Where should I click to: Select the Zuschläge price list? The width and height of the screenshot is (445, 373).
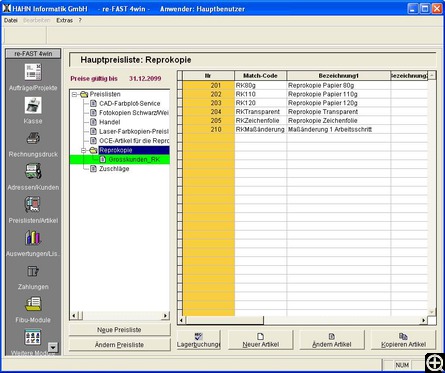pyautogui.click(x=114, y=169)
